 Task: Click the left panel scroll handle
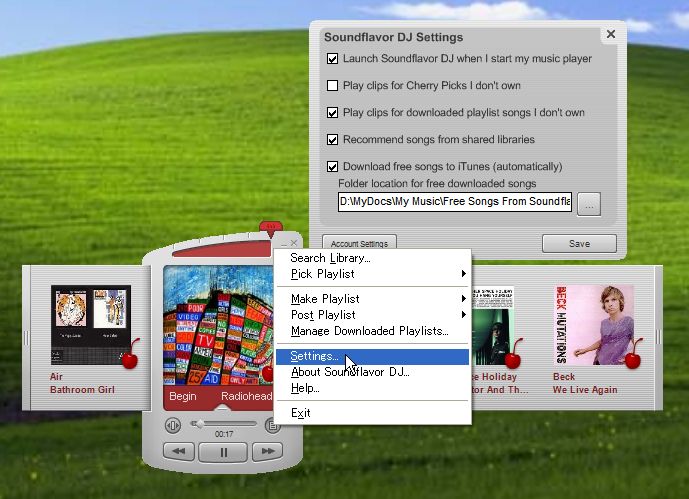point(26,338)
